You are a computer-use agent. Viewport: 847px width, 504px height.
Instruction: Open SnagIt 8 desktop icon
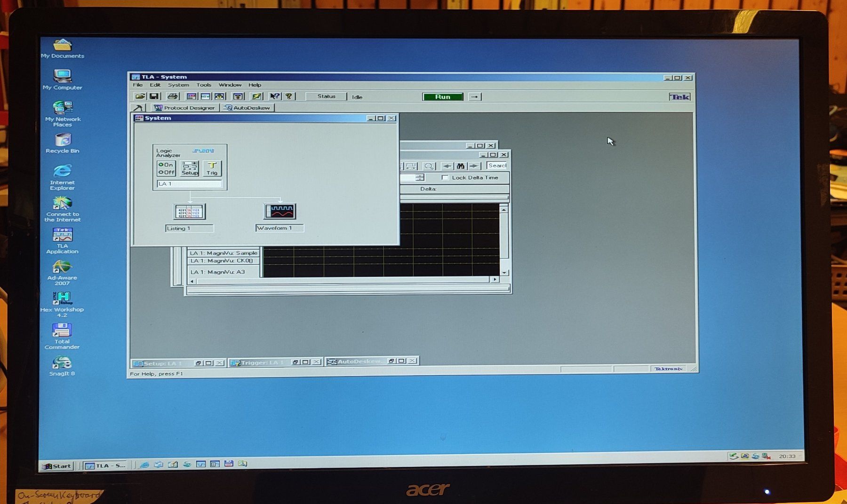click(x=62, y=366)
